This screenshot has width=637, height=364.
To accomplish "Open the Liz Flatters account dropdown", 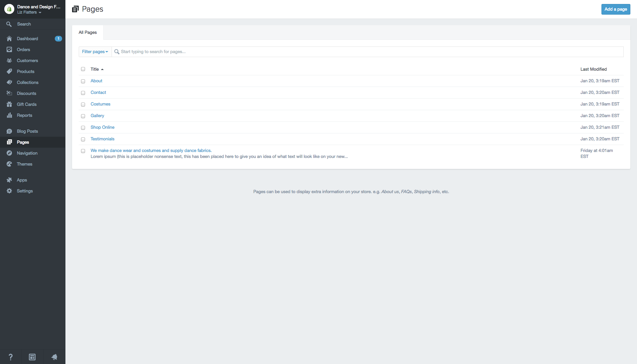I will tap(29, 12).
